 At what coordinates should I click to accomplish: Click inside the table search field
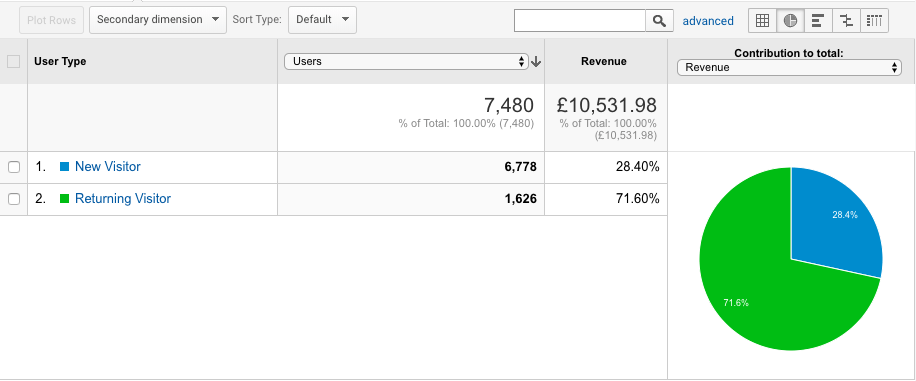click(580, 21)
